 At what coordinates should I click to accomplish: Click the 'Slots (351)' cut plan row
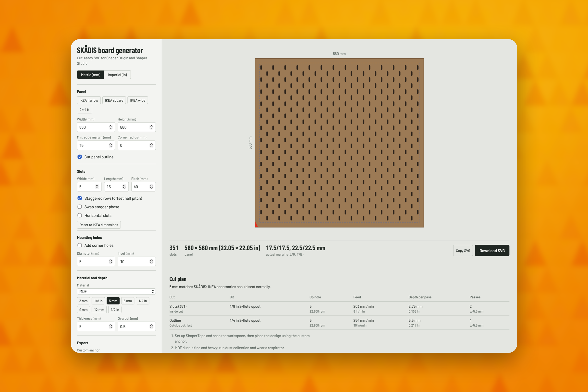pos(339,309)
